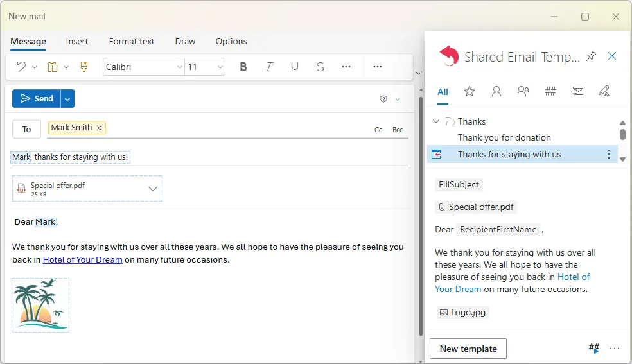
Task: Click the Paste clipboard icon
Action: [53, 66]
